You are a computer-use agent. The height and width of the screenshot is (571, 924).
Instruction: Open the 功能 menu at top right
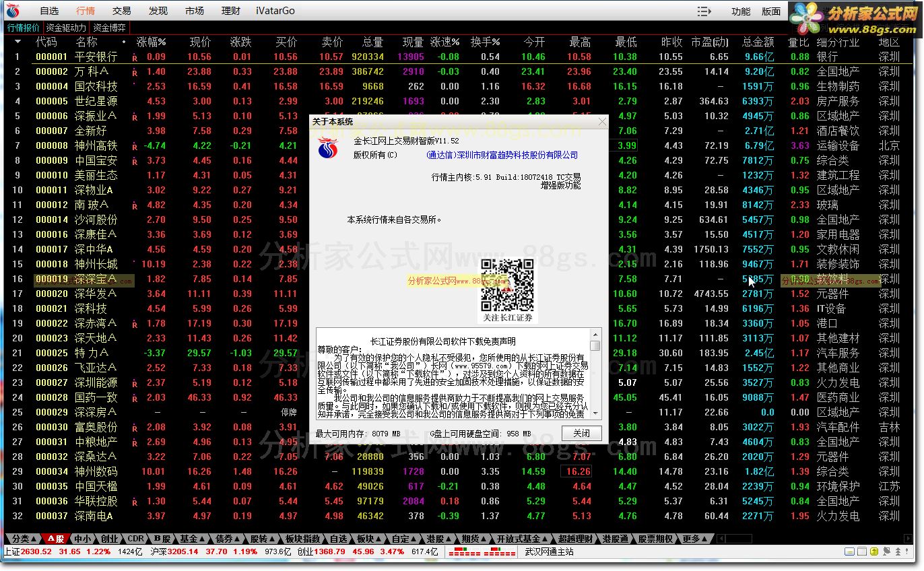click(x=741, y=11)
